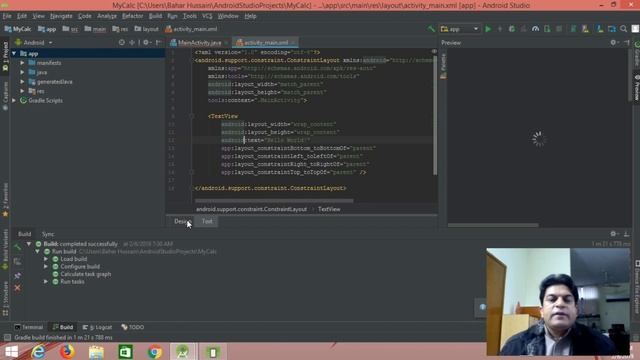The width and height of the screenshot is (640, 360).
Task: Toggle the Palette side strip in editor
Action: [x=443, y=65]
